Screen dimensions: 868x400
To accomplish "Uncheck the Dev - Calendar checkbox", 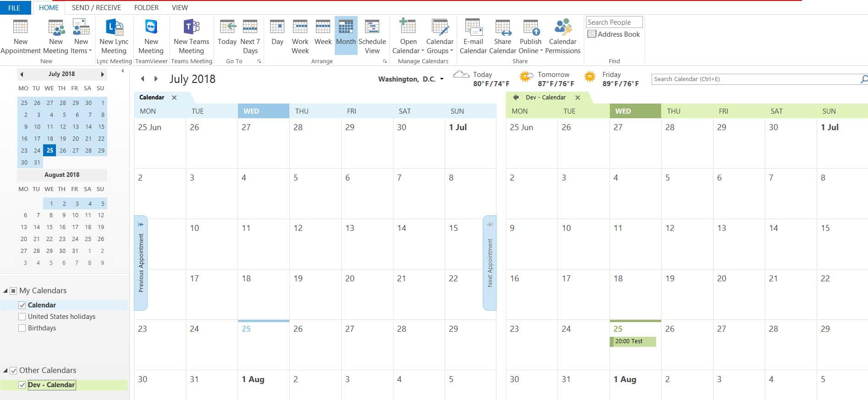I will [x=22, y=385].
